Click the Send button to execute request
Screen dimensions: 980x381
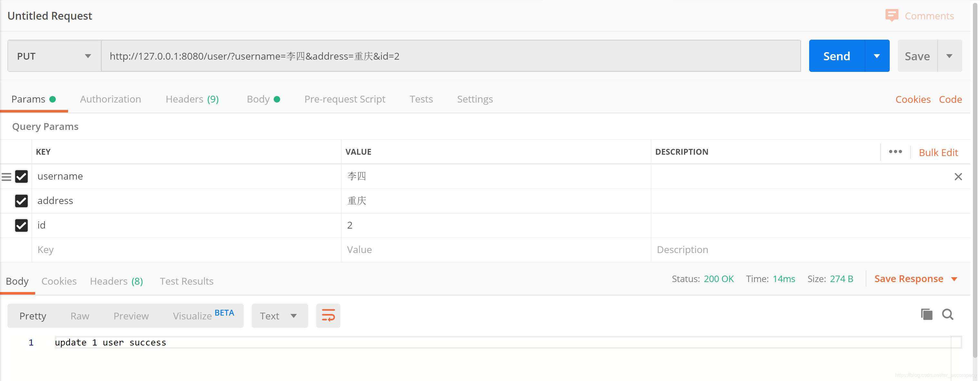(837, 55)
